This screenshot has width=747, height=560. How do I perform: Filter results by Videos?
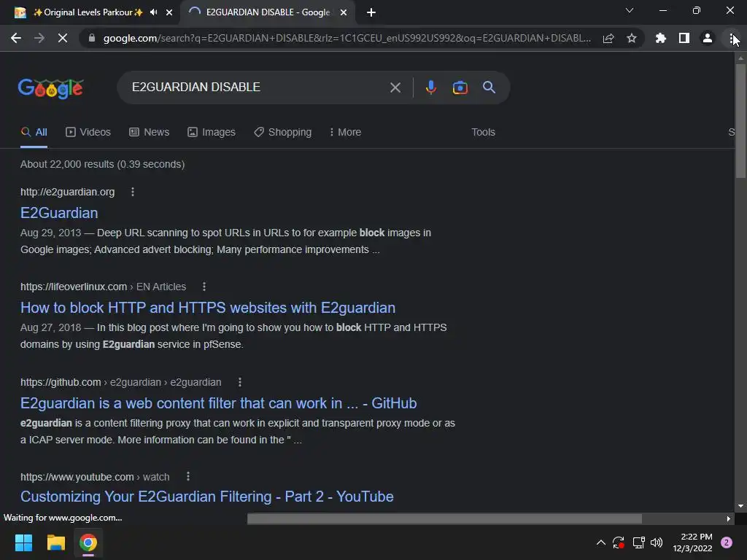click(x=88, y=133)
